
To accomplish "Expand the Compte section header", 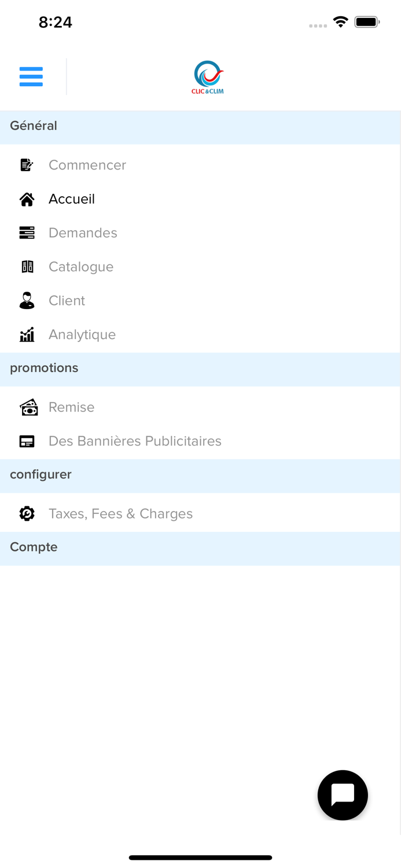I will pyautogui.click(x=34, y=547).
